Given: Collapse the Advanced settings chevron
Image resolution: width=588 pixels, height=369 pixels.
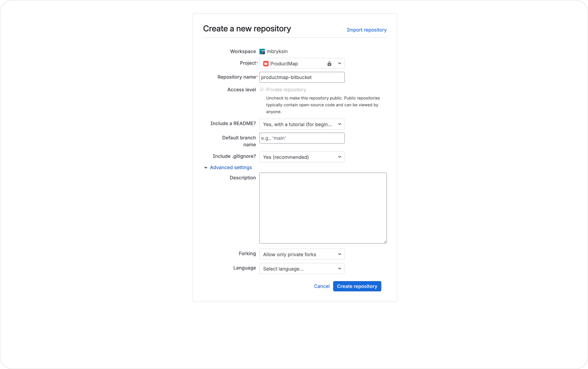Looking at the screenshot, I should coord(206,168).
